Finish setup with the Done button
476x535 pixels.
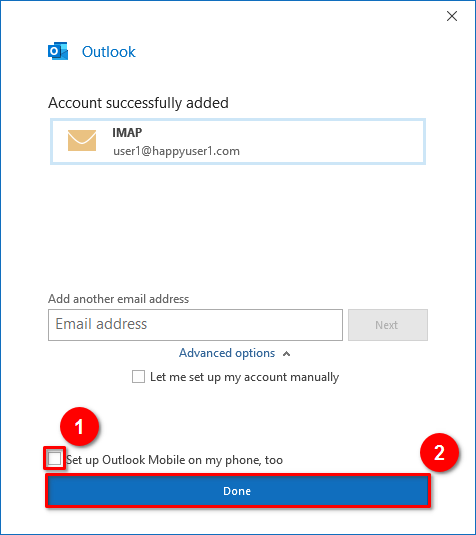click(x=237, y=491)
